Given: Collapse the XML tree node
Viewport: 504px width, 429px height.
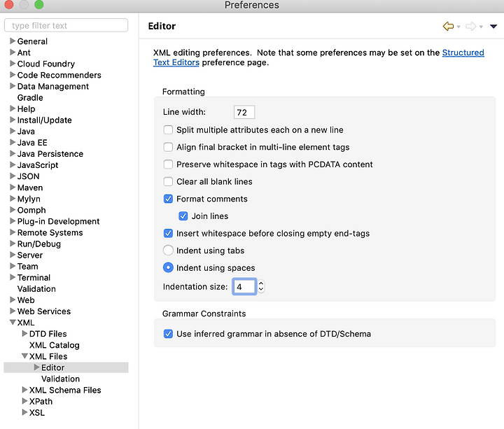Looking at the screenshot, I should point(13,322).
